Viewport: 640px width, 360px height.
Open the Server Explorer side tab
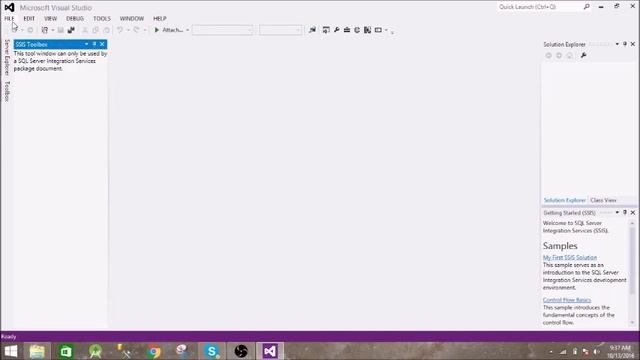[x=7, y=58]
